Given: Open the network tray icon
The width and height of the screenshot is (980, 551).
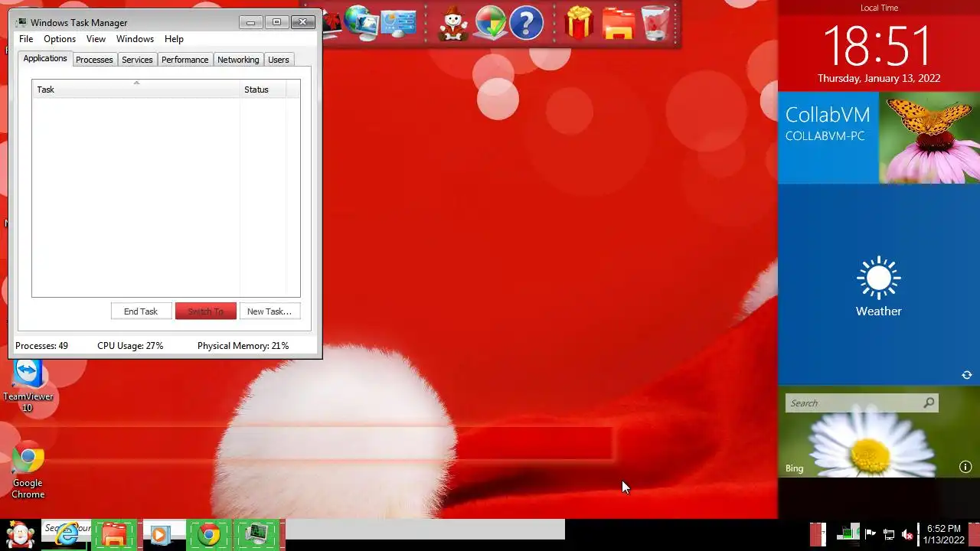Looking at the screenshot, I should pos(889,534).
